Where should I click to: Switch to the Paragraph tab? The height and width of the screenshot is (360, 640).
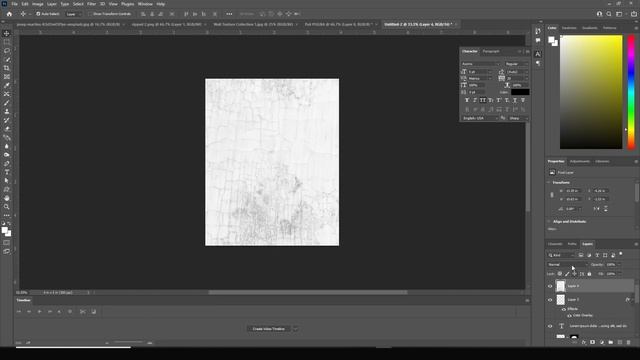tap(491, 51)
